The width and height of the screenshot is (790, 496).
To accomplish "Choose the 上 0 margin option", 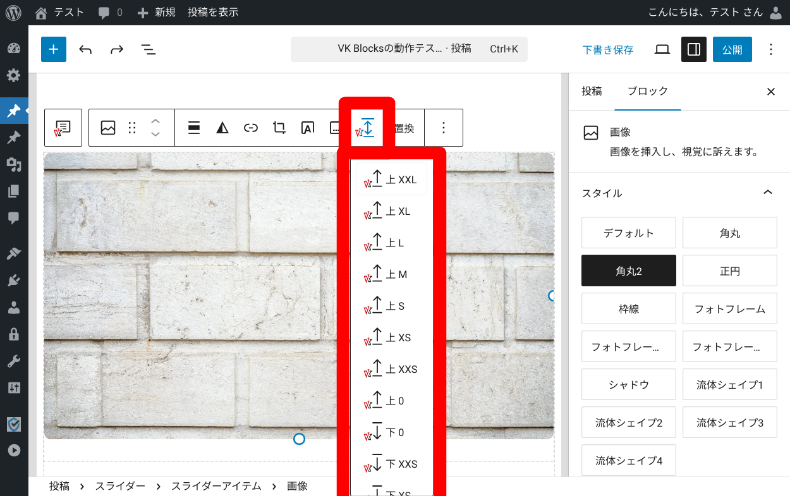I will [x=391, y=401].
